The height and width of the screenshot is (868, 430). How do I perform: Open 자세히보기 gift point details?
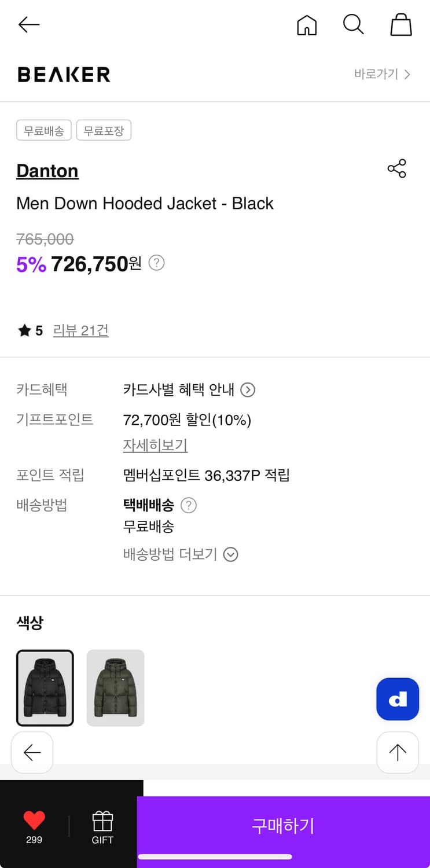155,445
